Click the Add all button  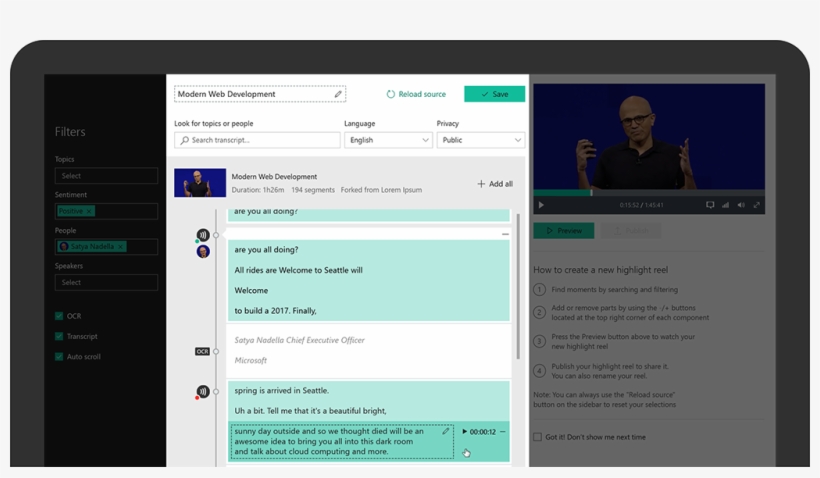(495, 184)
